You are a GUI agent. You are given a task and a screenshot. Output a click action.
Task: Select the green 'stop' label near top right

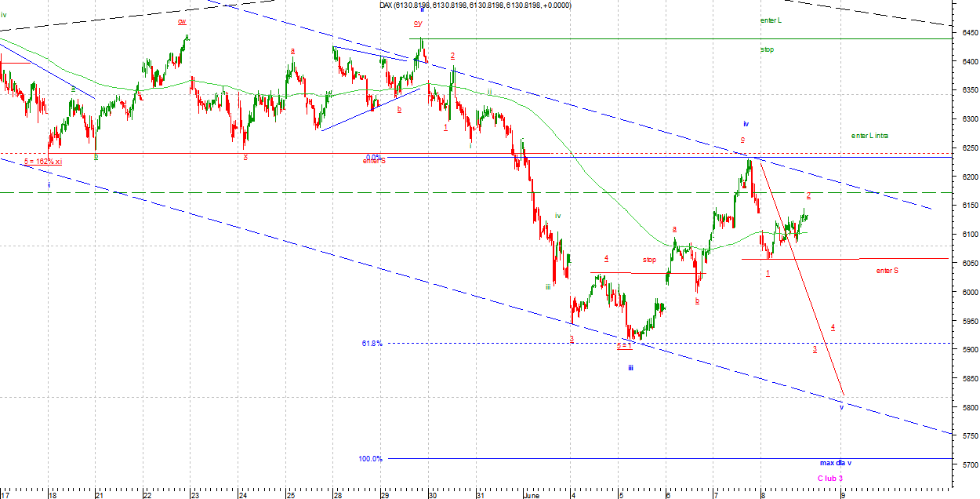[x=767, y=49]
